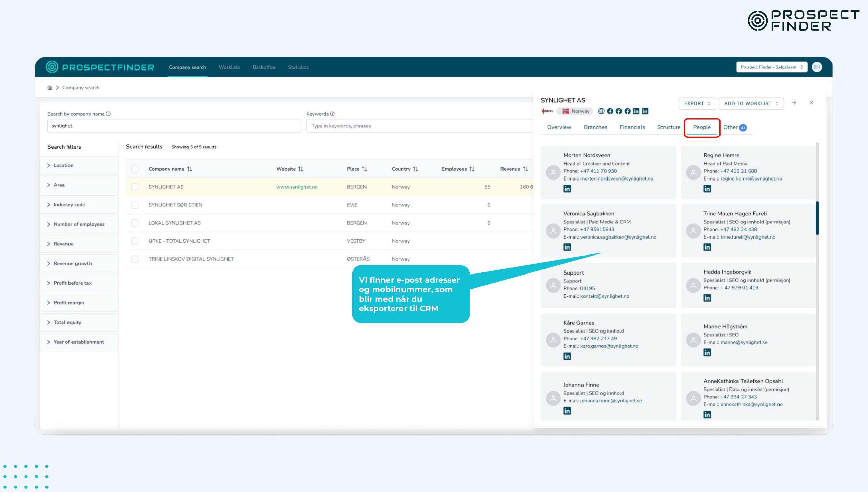868x492 pixels.
Task: Click the arrow icon next to Add to Worklist
Action: pyautogui.click(x=794, y=103)
